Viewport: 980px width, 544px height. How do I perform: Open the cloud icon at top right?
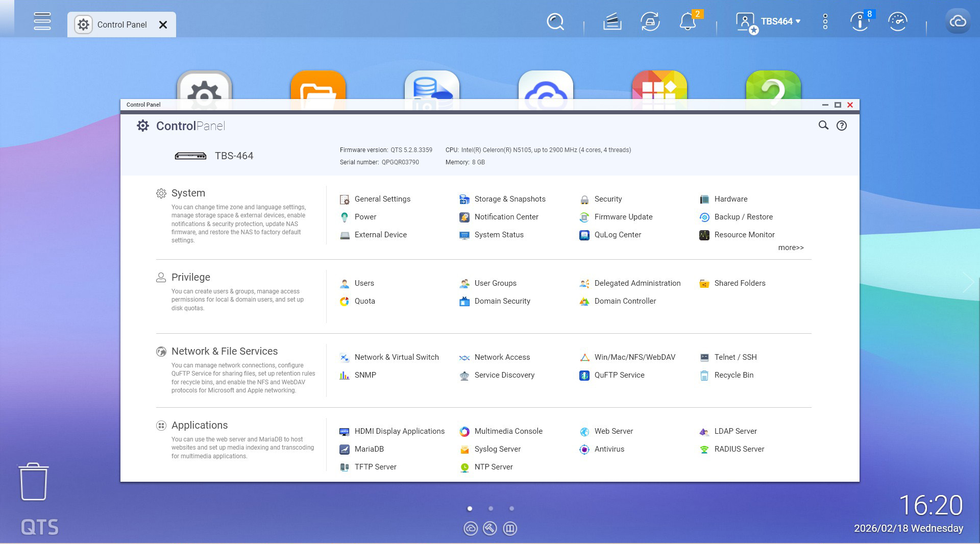click(958, 21)
